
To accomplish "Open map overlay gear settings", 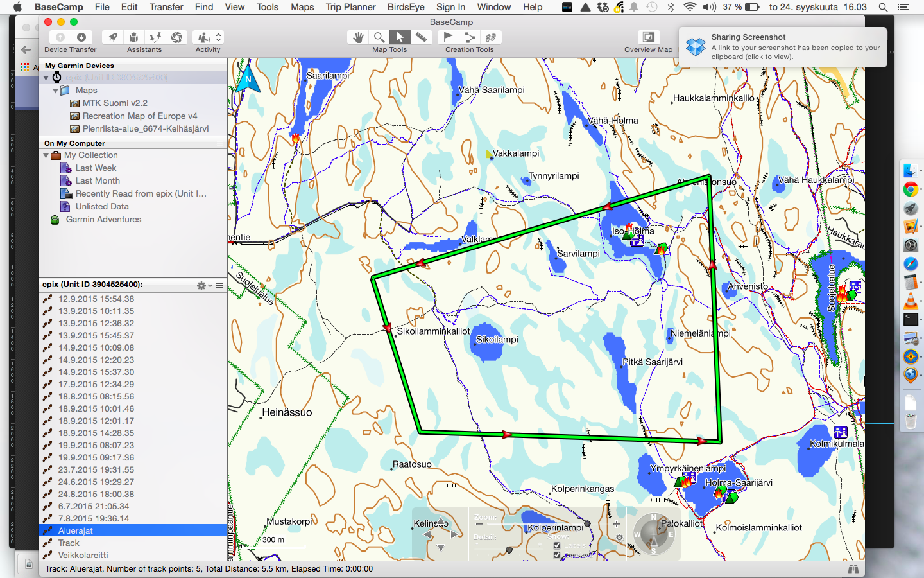I will point(619,538).
